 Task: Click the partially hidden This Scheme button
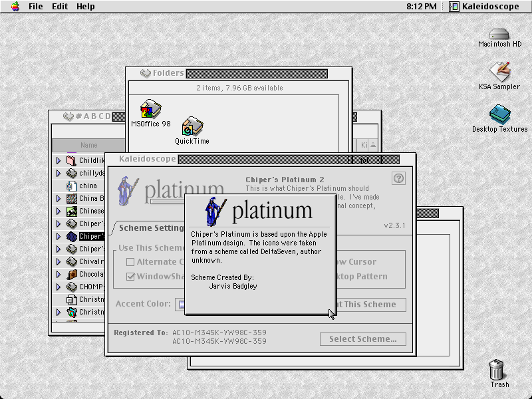(x=371, y=305)
